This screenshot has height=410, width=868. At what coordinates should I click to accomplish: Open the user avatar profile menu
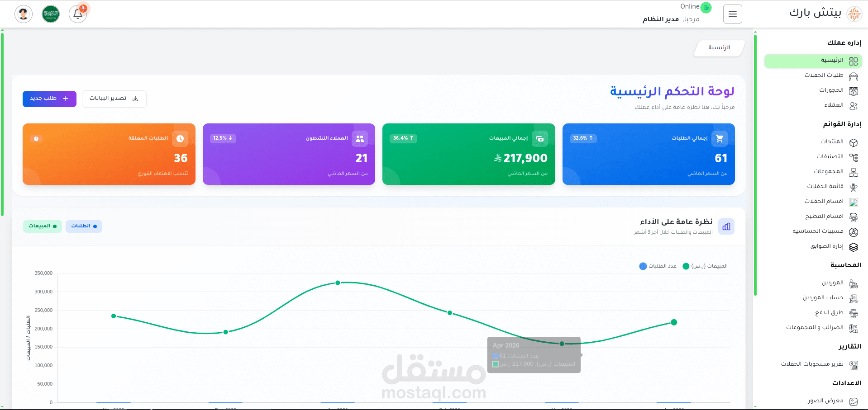(x=24, y=14)
